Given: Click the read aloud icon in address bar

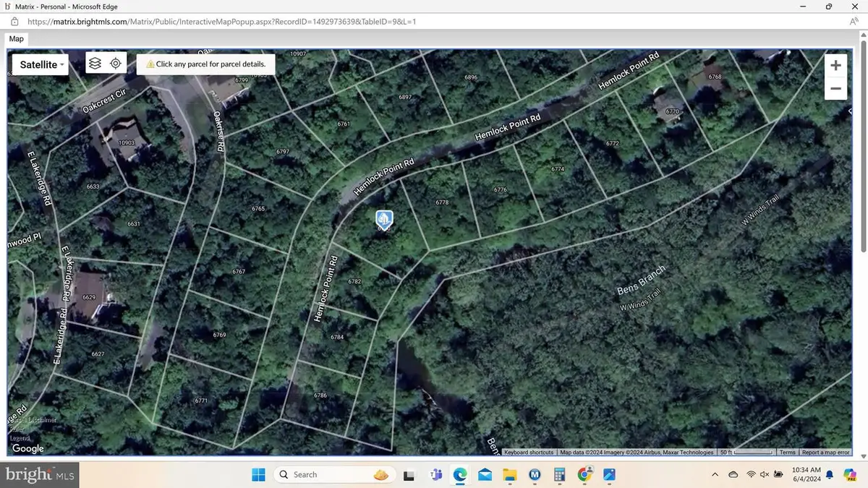Looking at the screenshot, I should (854, 22).
